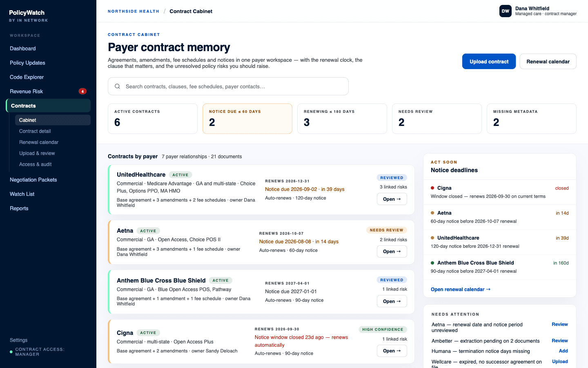This screenshot has width=588, height=368.
Task: Click the Revenue Risk badge showing 4
Action: click(82, 91)
